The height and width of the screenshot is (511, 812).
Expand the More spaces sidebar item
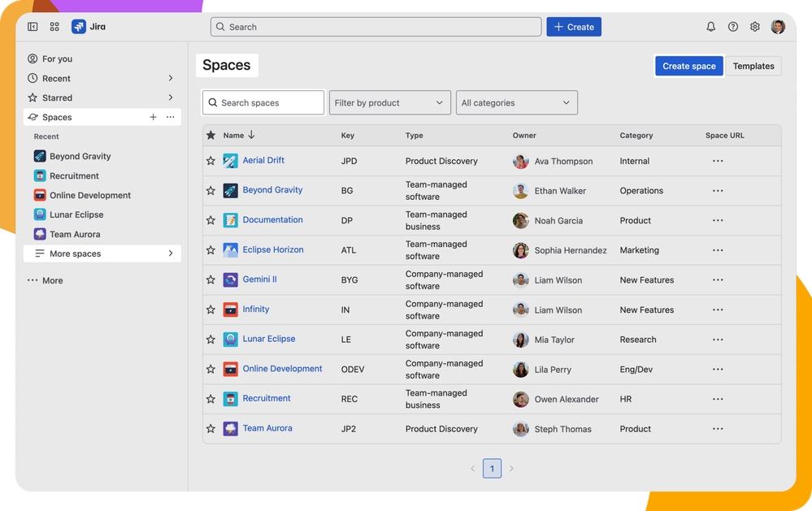(x=102, y=253)
